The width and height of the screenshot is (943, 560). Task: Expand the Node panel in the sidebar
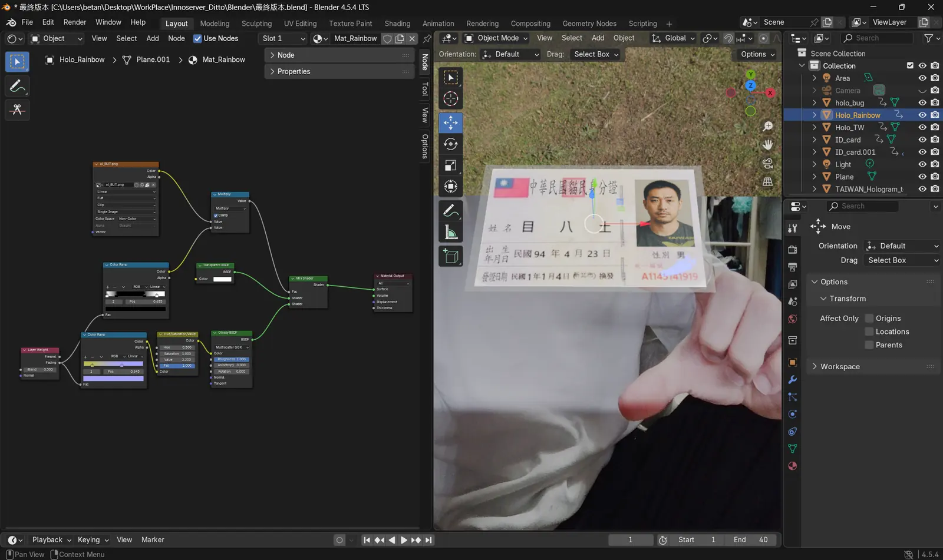(340, 55)
